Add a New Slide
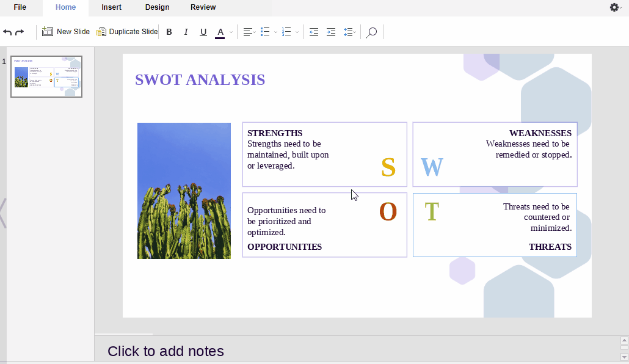Viewport: 629px width, 364px height. pyautogui.click(x=66, y=32)
